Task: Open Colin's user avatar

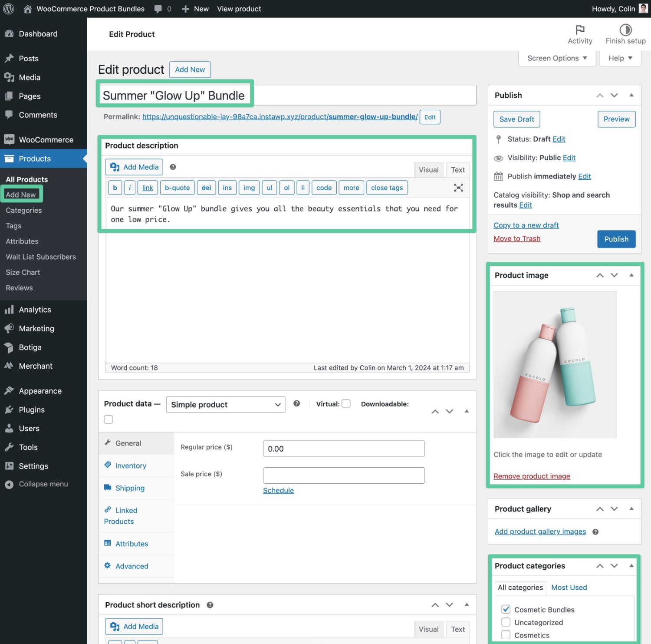Action: (643, 9)
